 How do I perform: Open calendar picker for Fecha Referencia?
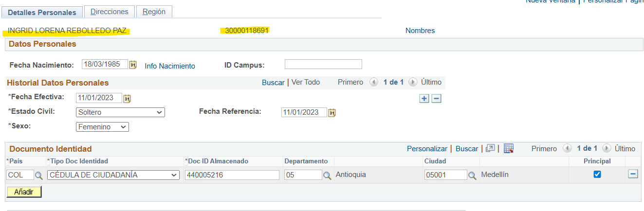[332, 113]
